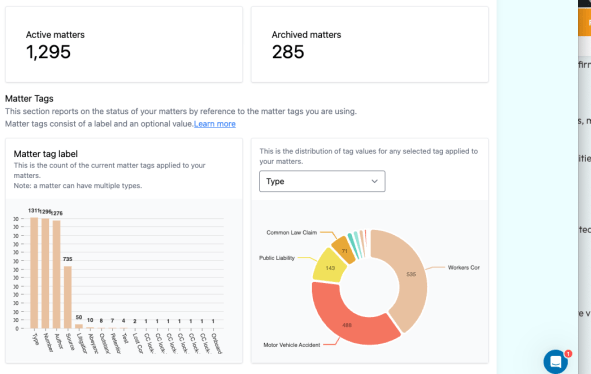The image size is (591, 374).
Task: Click the 'Common Law Claim' chart label
Action: point(292,233)
